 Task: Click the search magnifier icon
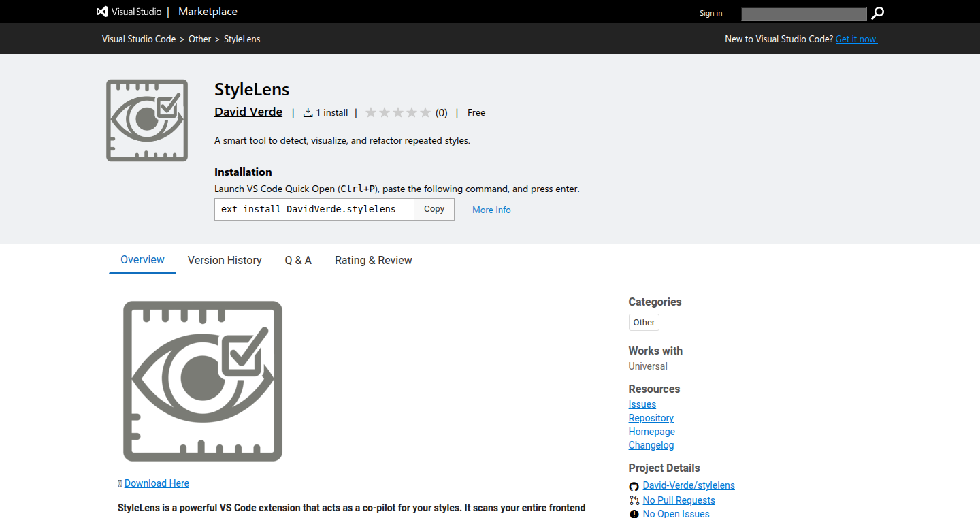point(878,13)
